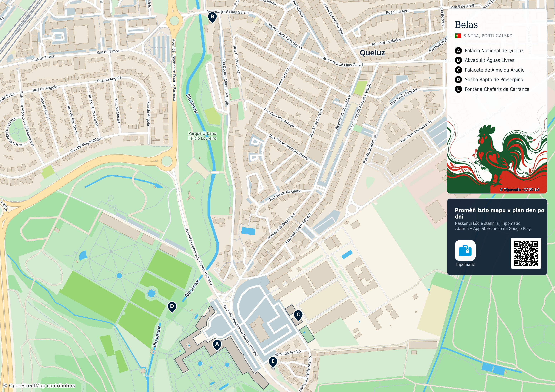Click the Rua Heliodoro Salgado label

(298, 228)
